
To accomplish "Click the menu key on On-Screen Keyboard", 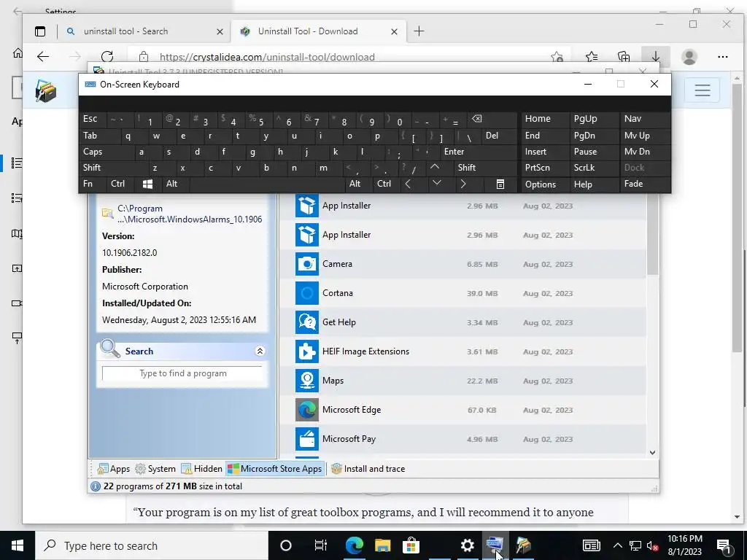I will click(500, 184).
